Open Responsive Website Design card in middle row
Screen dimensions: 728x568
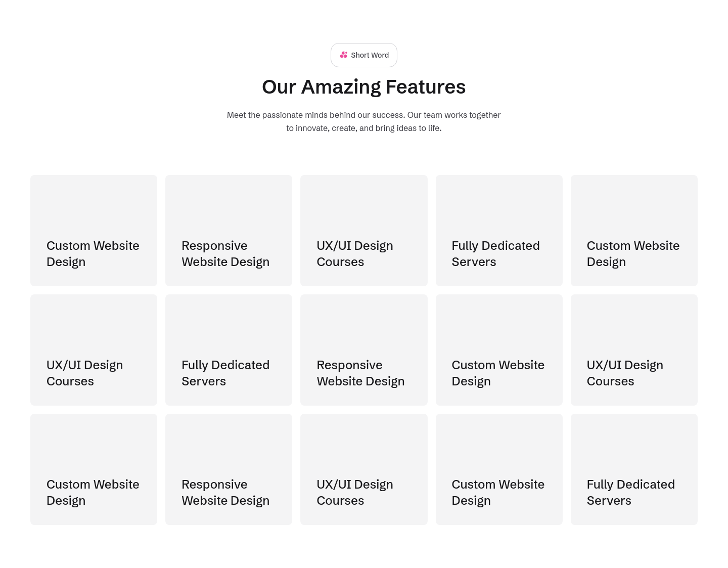pos(364,350)
